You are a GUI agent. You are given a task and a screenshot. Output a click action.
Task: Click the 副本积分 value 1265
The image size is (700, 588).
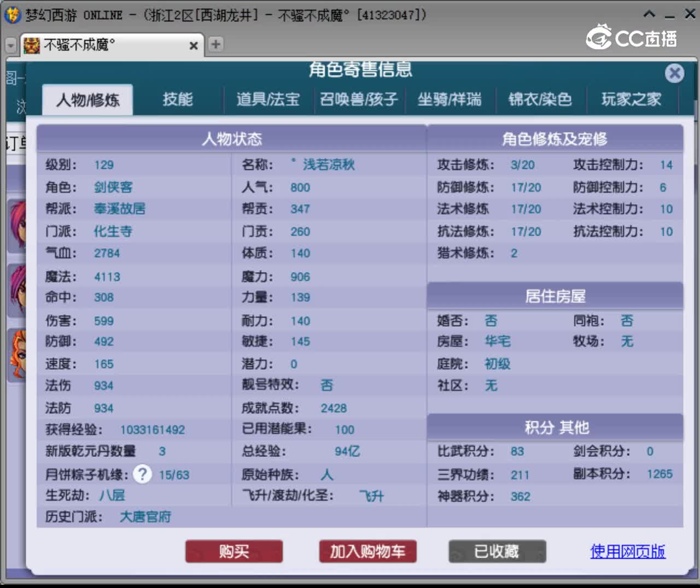tap(660, 474)
